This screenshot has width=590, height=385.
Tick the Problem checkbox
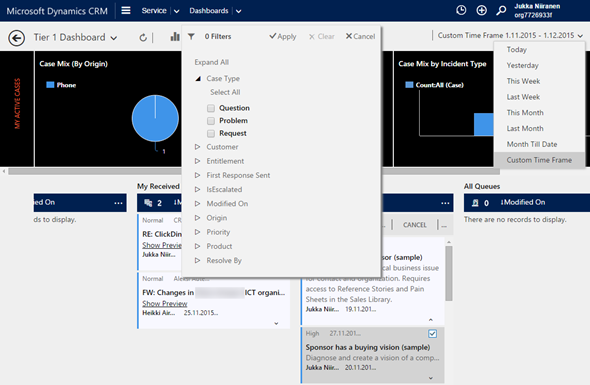(x=211, y=121)
